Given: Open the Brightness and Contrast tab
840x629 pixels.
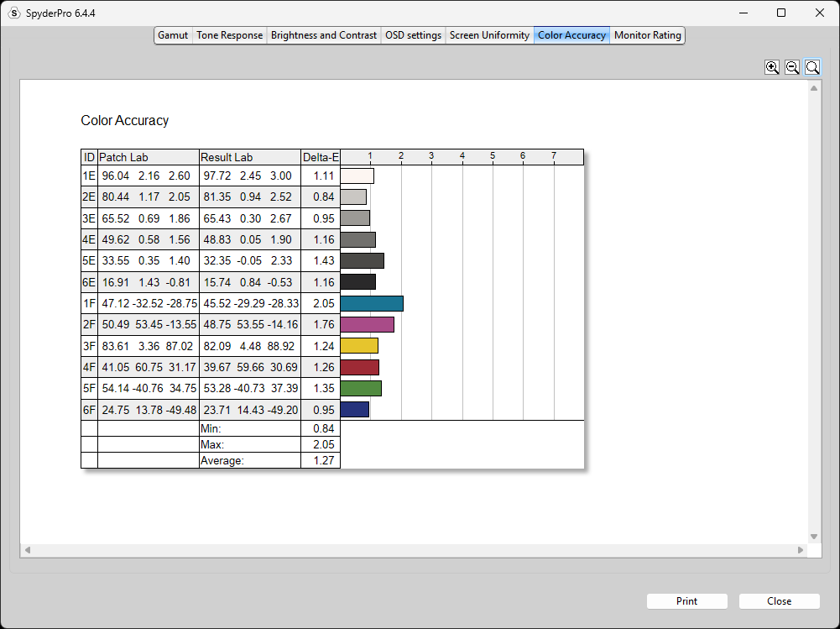Looking at the screenshot, I should click(324, 35).
